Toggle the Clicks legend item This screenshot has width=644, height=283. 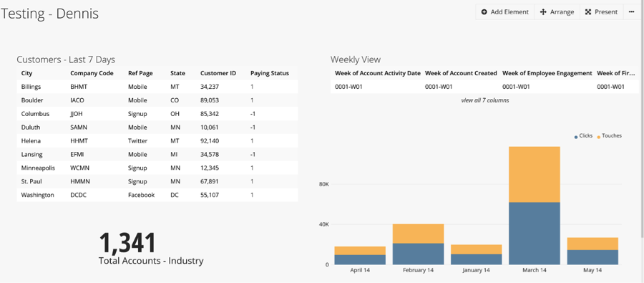click(x=582, y=135)
